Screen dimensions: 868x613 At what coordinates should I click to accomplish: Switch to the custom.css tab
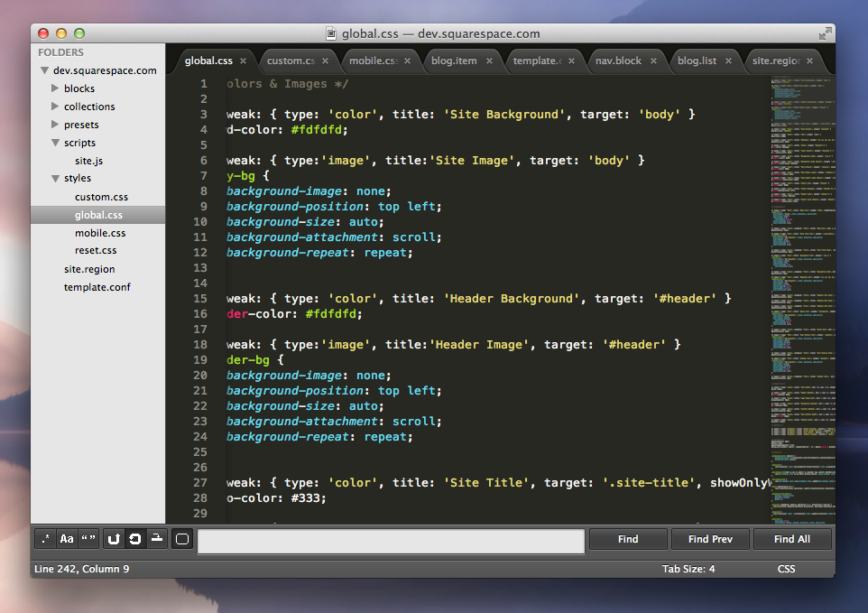[291, 60]
